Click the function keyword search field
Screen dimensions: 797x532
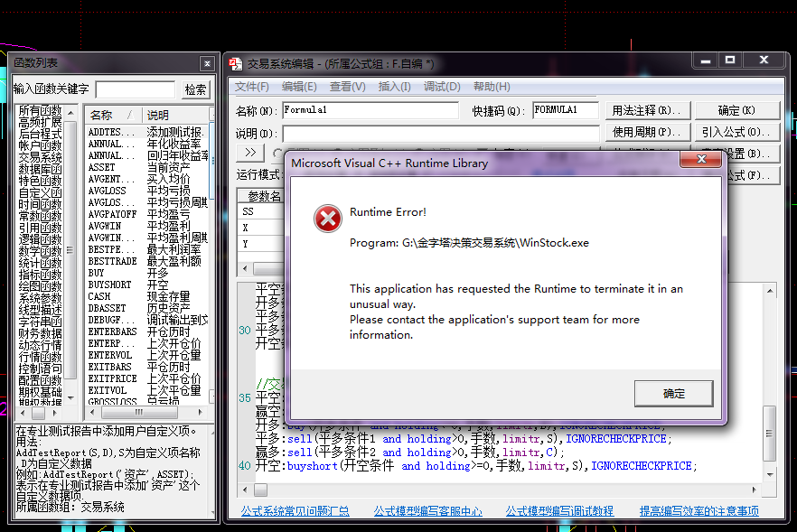(x=135, y=89)
